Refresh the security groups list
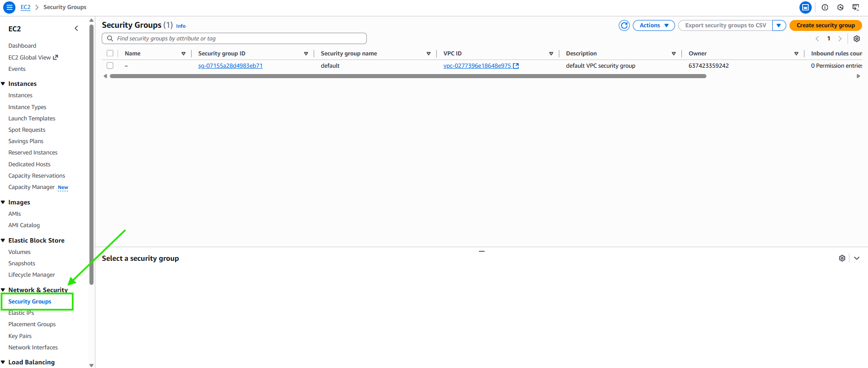Image resolution: width=868 pixels, height=368 pixels. point(624,25)
